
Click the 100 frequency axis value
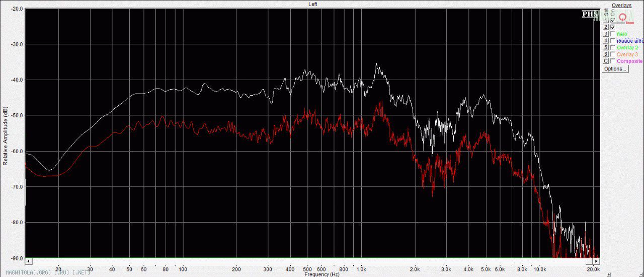click(x=182, y=269)
